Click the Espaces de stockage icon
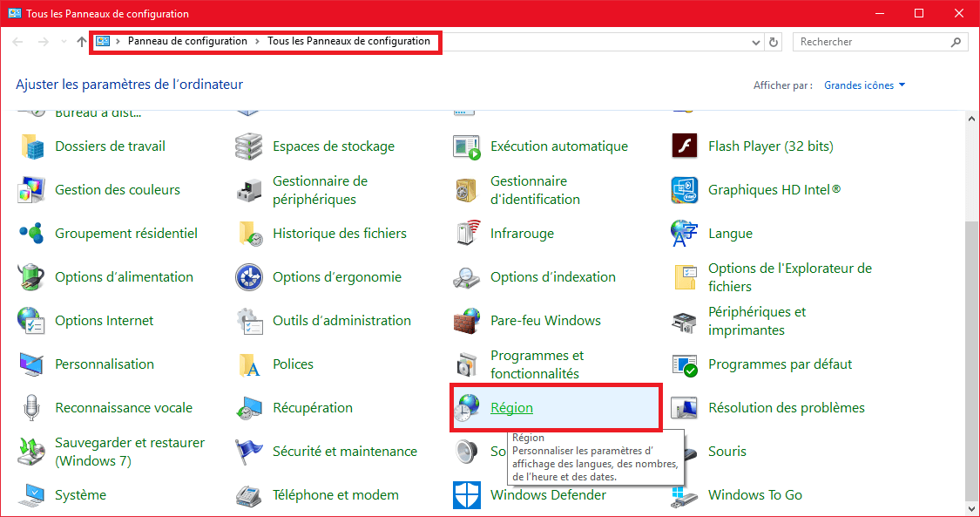The height and width of the screenshot is (517, 980). (x=249, y=146)
